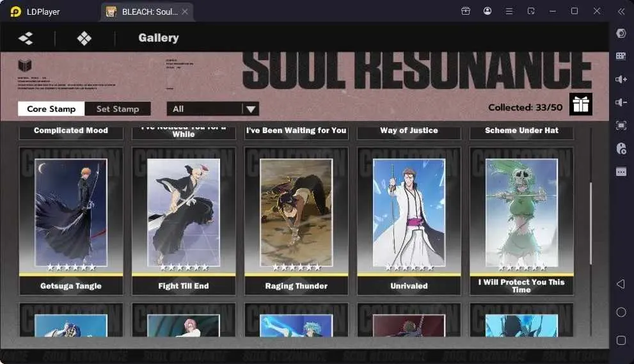The height and width of the screenshot is (364, 634).
Task: Open the APK install icon in sidebar
Action: click(x=621, y=148)
